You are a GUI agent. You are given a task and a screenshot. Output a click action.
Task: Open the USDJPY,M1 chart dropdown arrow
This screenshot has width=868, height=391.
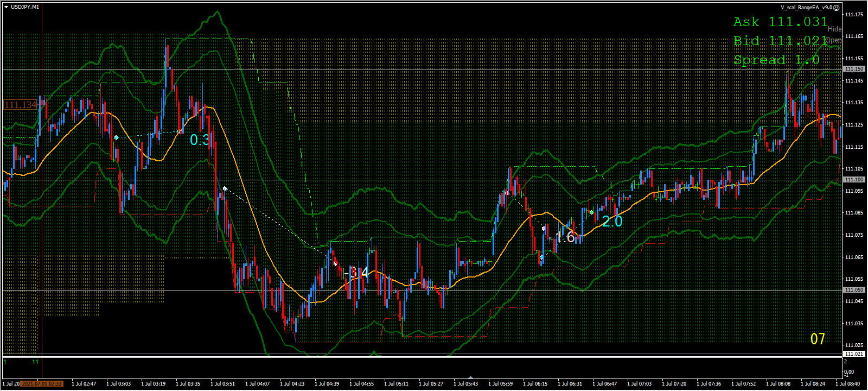[6, 7]
